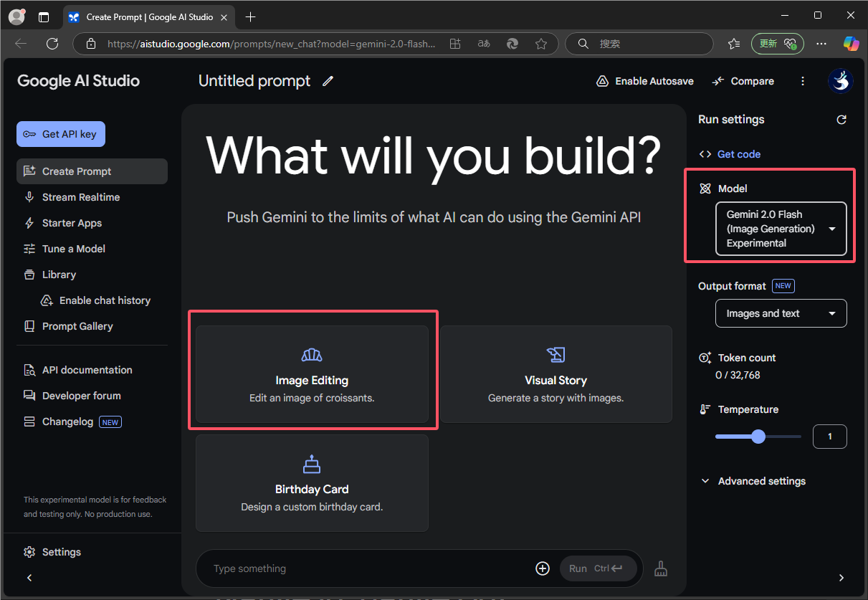Open the browser favorites list icon
The height and width of the screenshot is (600, 868).
coord(733,44)
